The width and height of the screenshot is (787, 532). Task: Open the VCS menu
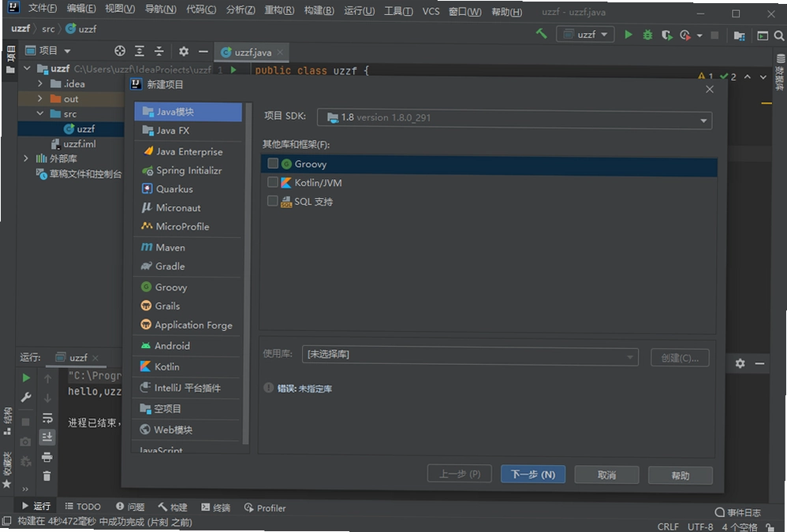pos(431,11)
